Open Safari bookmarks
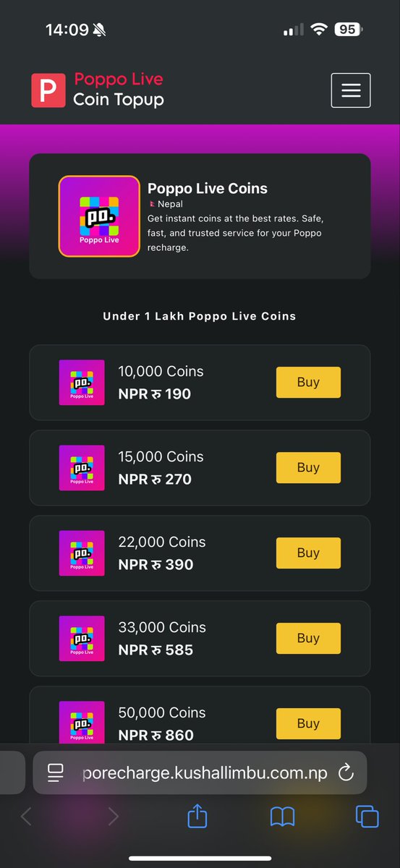 [282, 817]
